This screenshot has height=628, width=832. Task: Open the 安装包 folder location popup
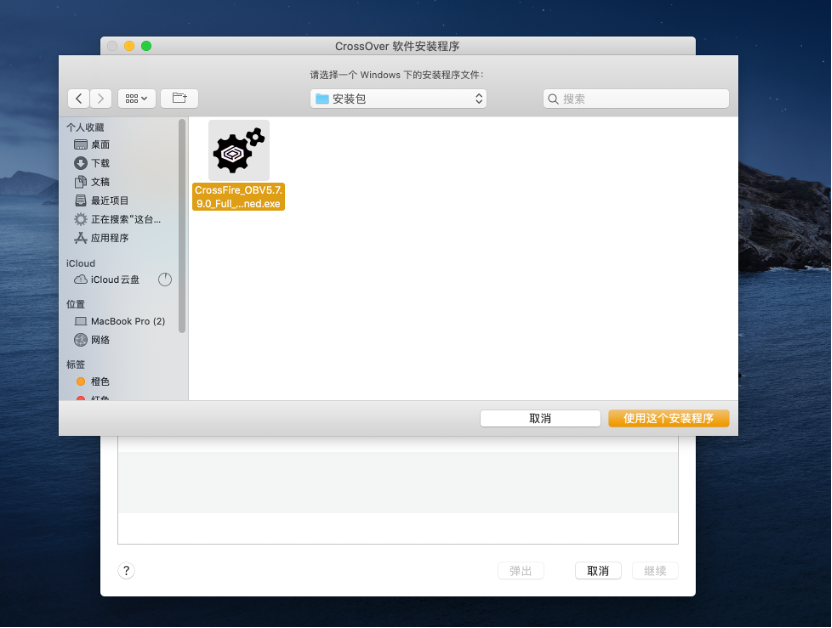tap(398, 99)
